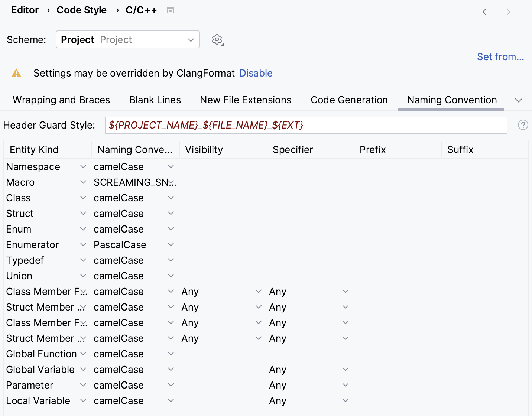Open the Namespace naming convention dropdown
The width and height of the screenshot is (532, 416).
[x=171, y=166]
